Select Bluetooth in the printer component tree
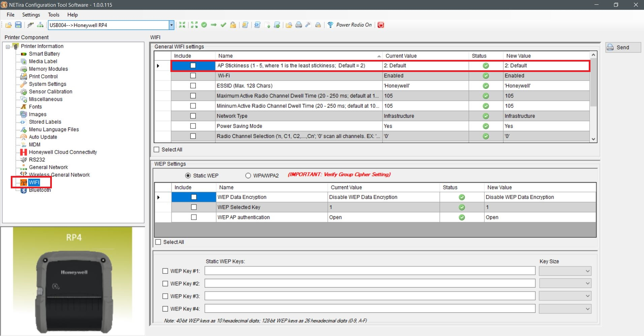 pos(40,190)
